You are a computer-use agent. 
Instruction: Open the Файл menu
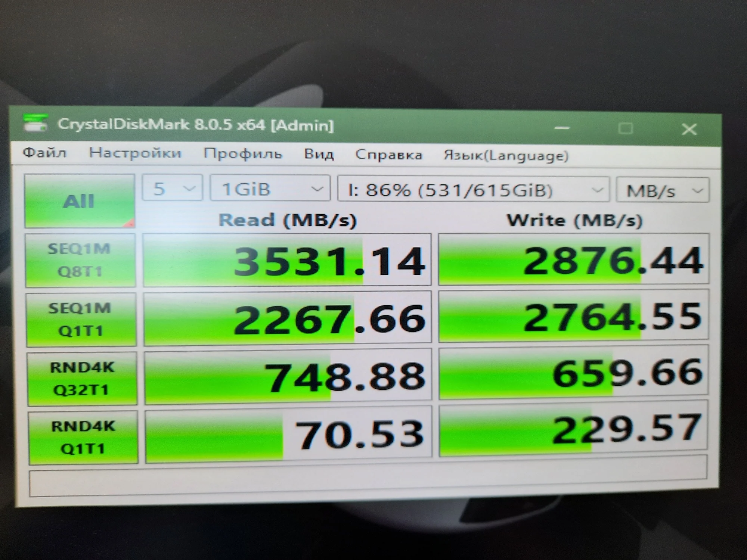(44, 153)
